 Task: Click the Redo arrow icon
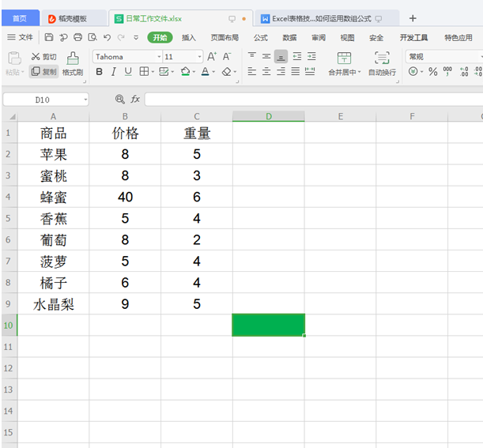pos(121,37)
